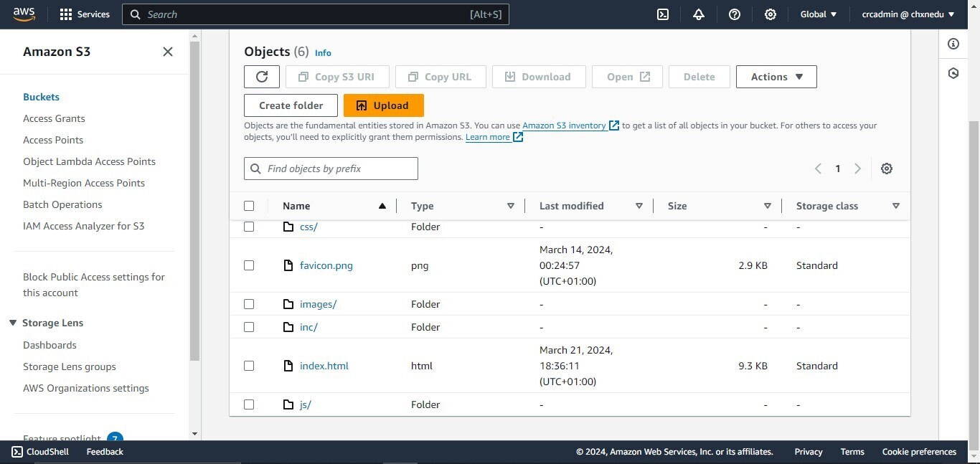Select the favicon.png checkbox
980x464 pixels.
point(249,265)
